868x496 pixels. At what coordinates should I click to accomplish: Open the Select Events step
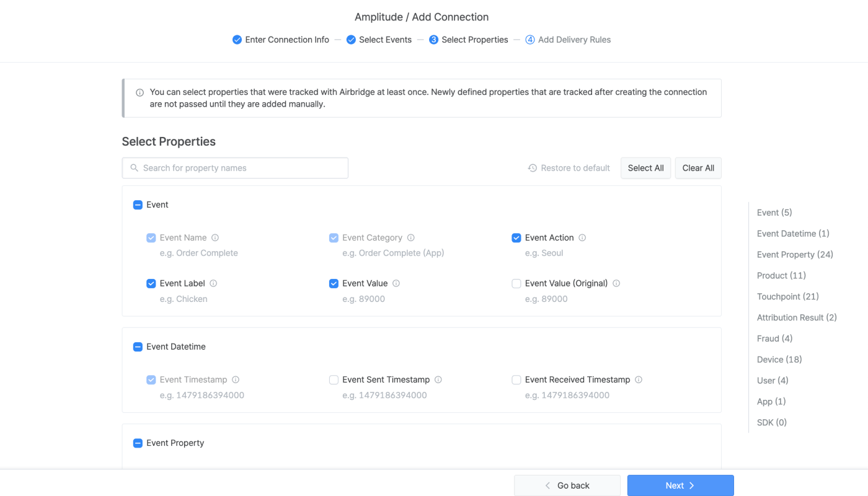379,40
